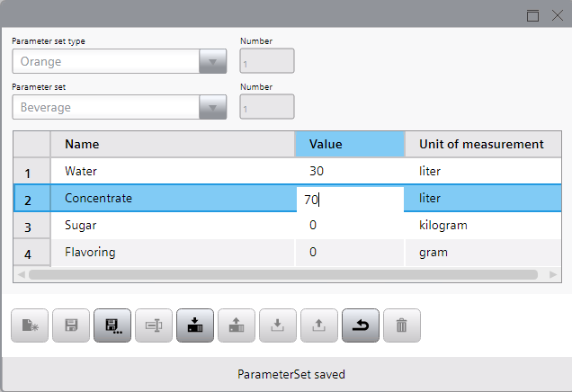Click the rename parameter set icon
Screen dimensions: 572x392
(154, 325)
